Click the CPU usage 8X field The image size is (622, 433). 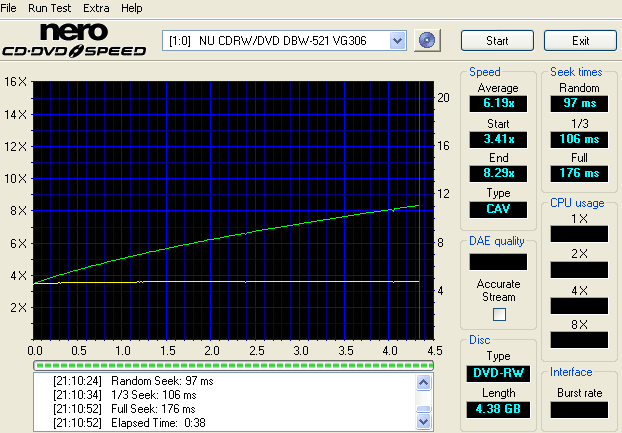579,340
